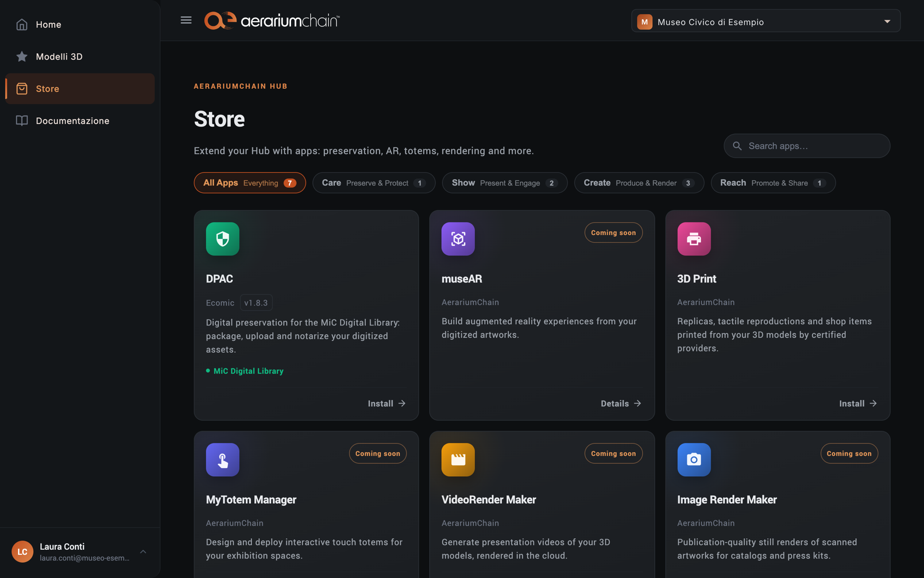The width and height of the screenshot is (924, 578).
Task: Click the AerariumChain logo
Action: pyautogui.click(x=272, y=21)
